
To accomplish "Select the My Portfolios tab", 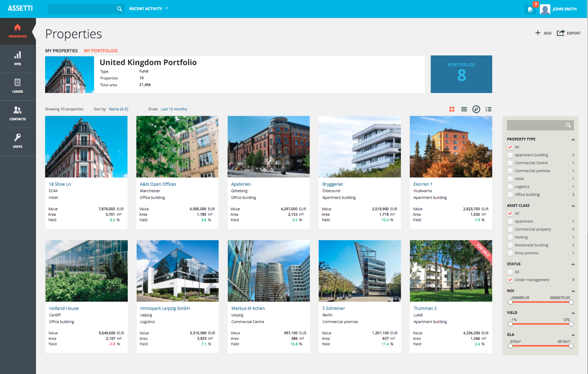I will click(x=101, y=51).
